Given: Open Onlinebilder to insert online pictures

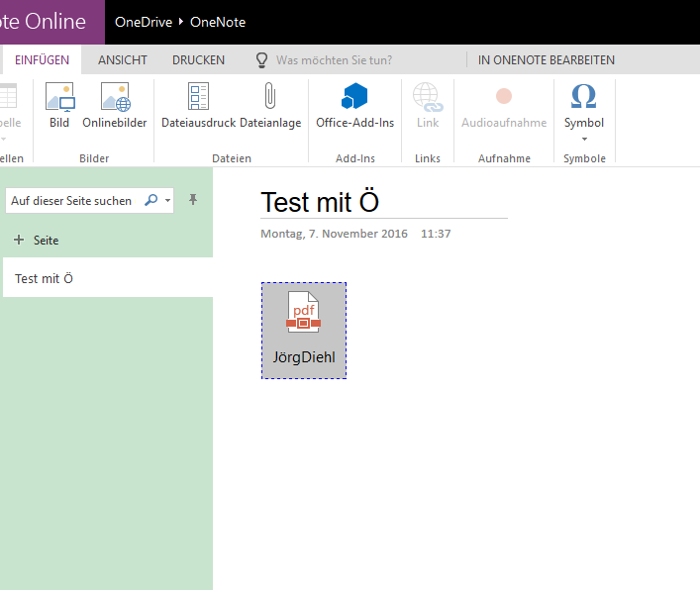Looking at the screenshot, I should [x=115, y=98].
